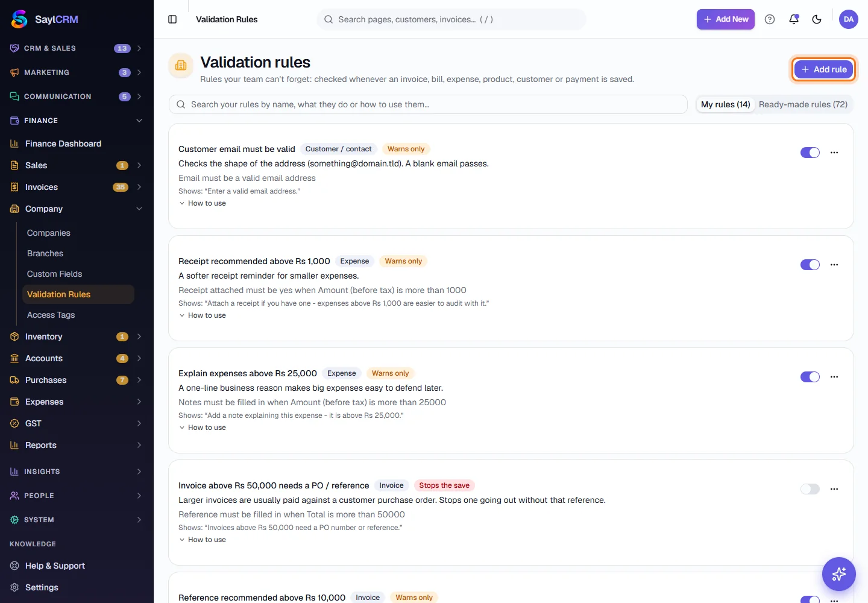Click the SaylCRM logo
Image resolution: width=868 pixels, height=603 pixels.
(x=45, y=19)
